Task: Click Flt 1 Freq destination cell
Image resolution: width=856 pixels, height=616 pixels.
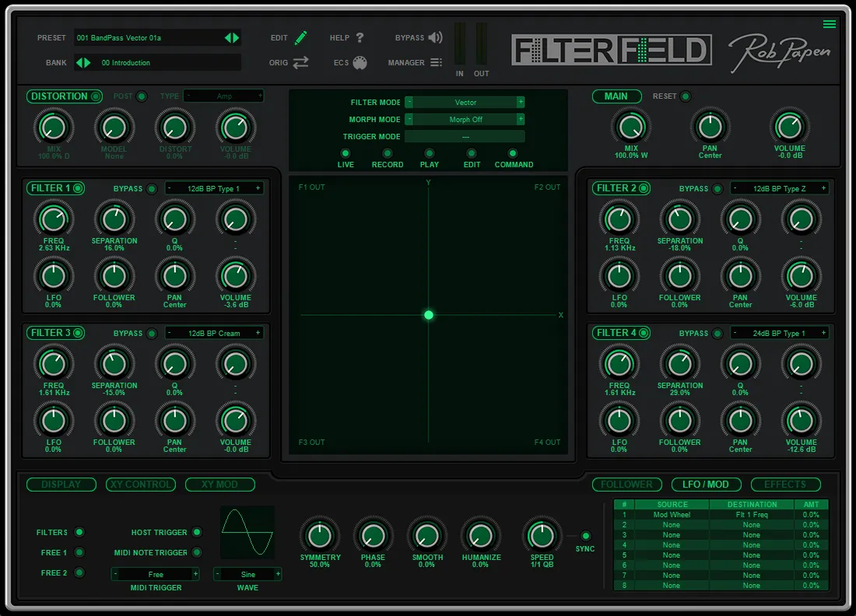Action: pyautogui.click(x=751, y=515)
